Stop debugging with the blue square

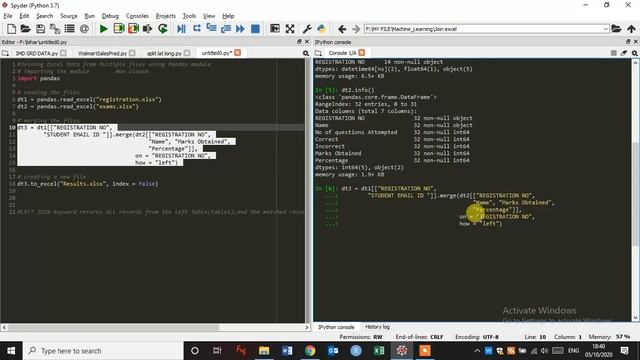pos(255,29)
